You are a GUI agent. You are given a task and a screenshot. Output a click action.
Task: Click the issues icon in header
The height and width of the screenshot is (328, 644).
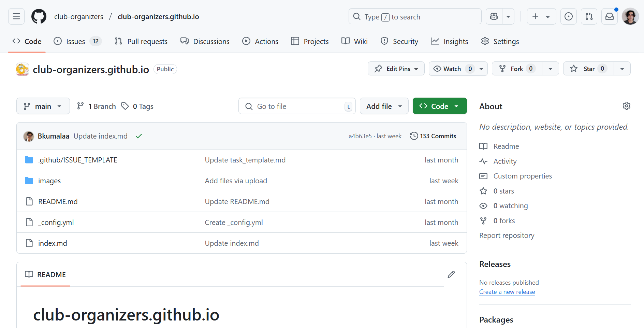568,16
